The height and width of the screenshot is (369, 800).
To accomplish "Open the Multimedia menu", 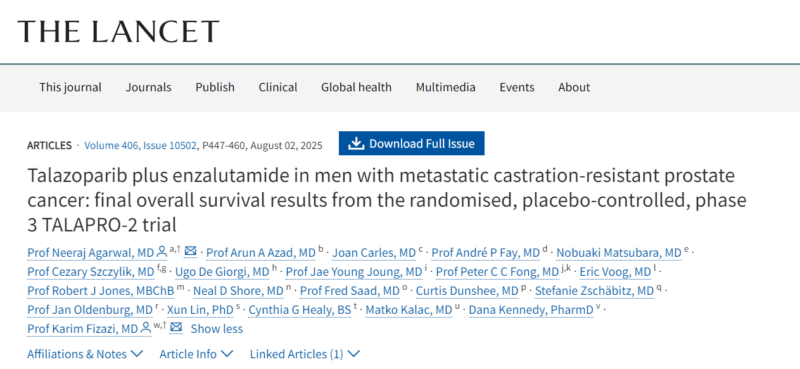I will (x=445, y=87).
